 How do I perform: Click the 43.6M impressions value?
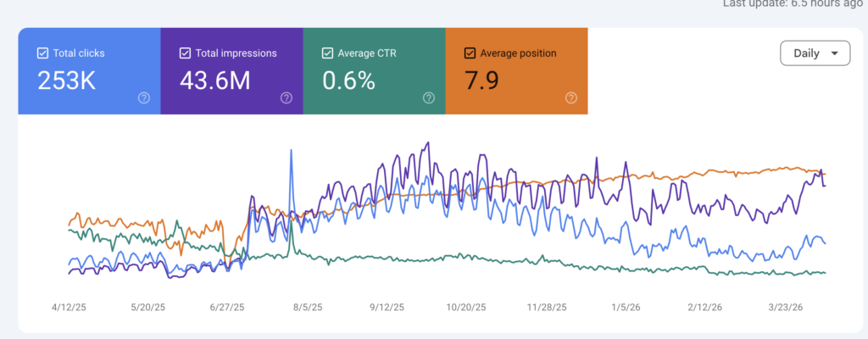[216, 80]
